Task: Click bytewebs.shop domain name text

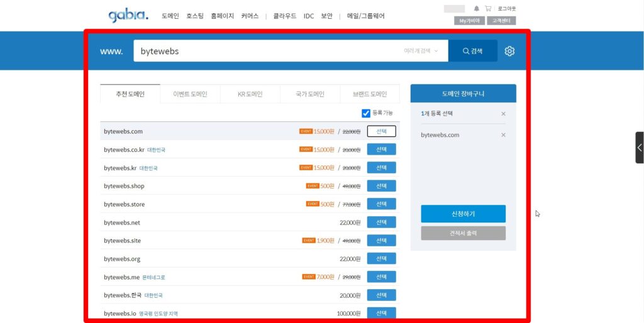Action: click(x=124, y=187)
